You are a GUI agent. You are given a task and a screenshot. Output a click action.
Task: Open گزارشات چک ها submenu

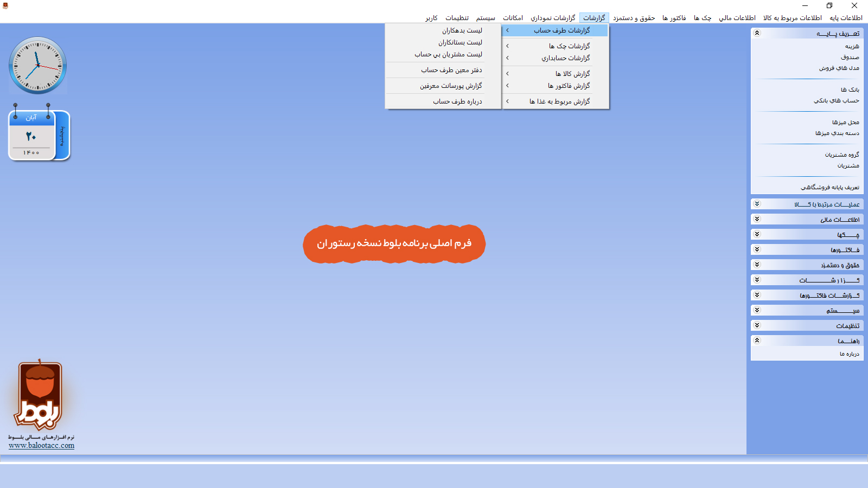click(x=569, y=46)
